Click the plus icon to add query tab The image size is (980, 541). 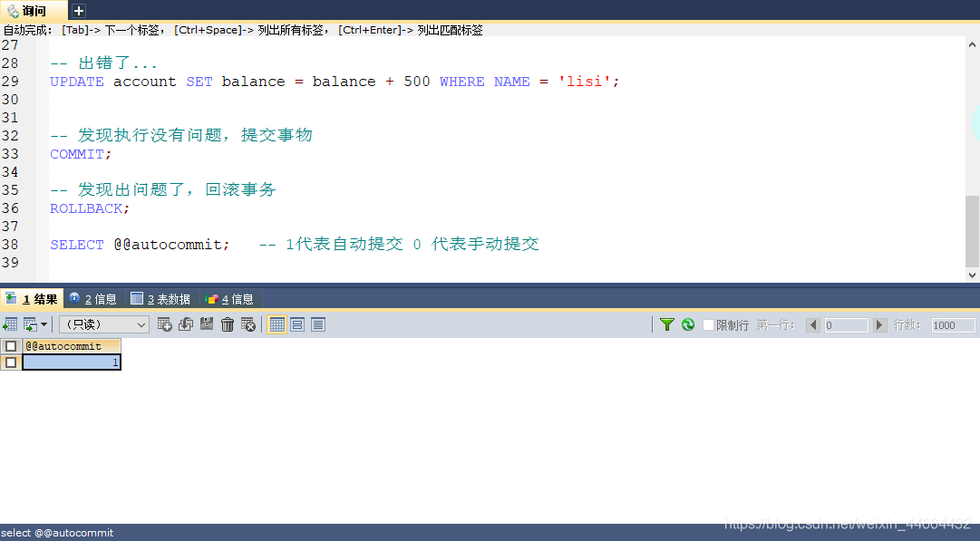79,11
